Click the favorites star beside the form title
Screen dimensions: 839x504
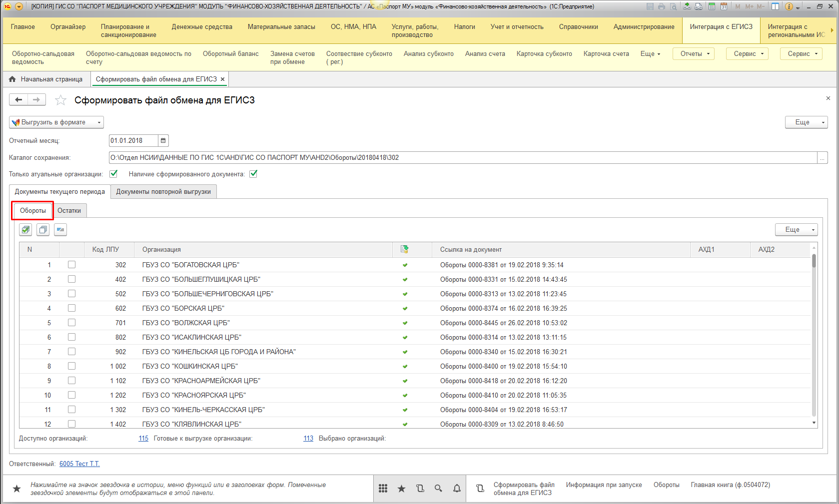tap(60, 100)
